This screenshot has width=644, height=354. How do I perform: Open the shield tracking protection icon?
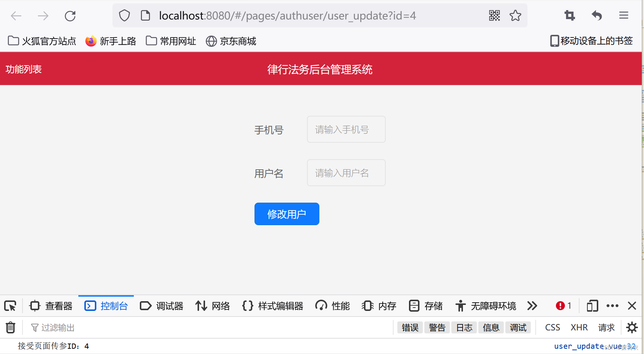coord(124,16)
